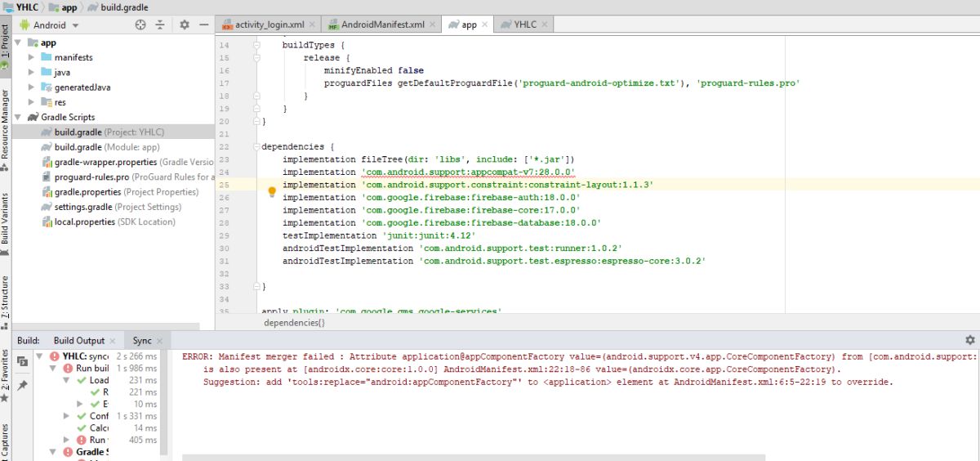Viewport: 980px width, 461px height.
Task: Click the toggle view icon in Build panel
Action: click(x=23, y=360)
